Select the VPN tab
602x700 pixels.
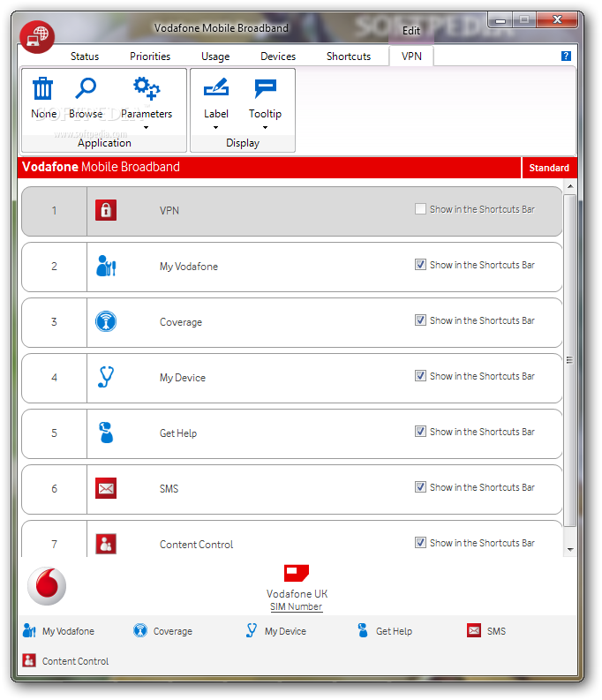tap(411, 56)
